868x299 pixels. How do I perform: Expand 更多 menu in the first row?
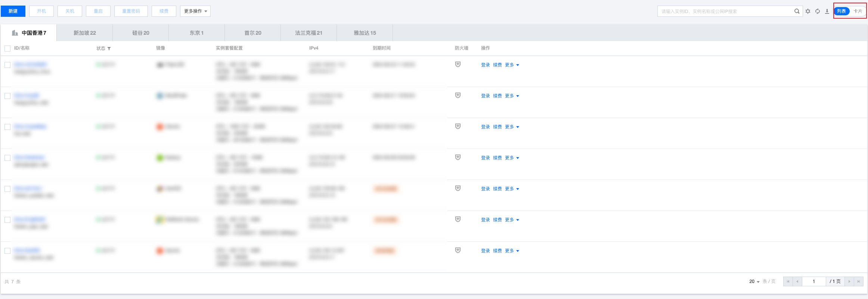point(512,65)
